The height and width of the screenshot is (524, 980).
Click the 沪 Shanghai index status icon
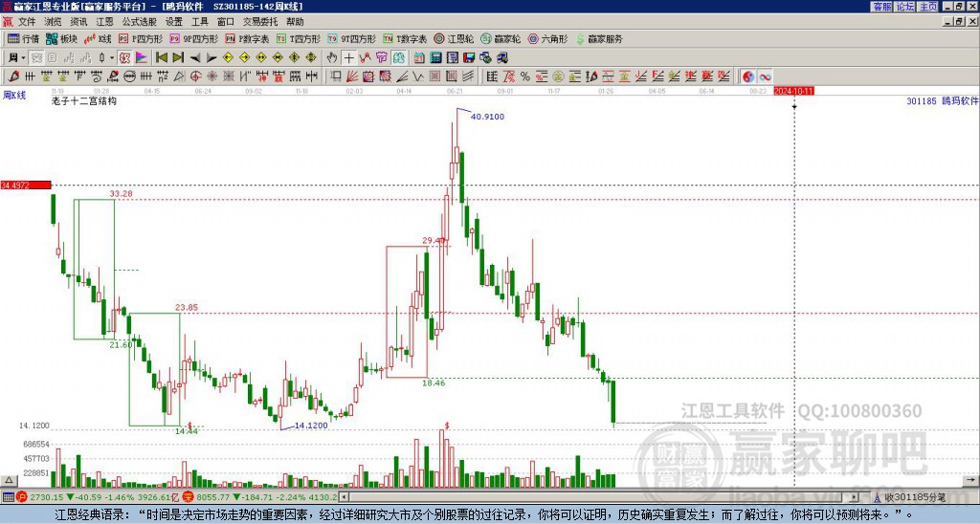tap(21, 497)
